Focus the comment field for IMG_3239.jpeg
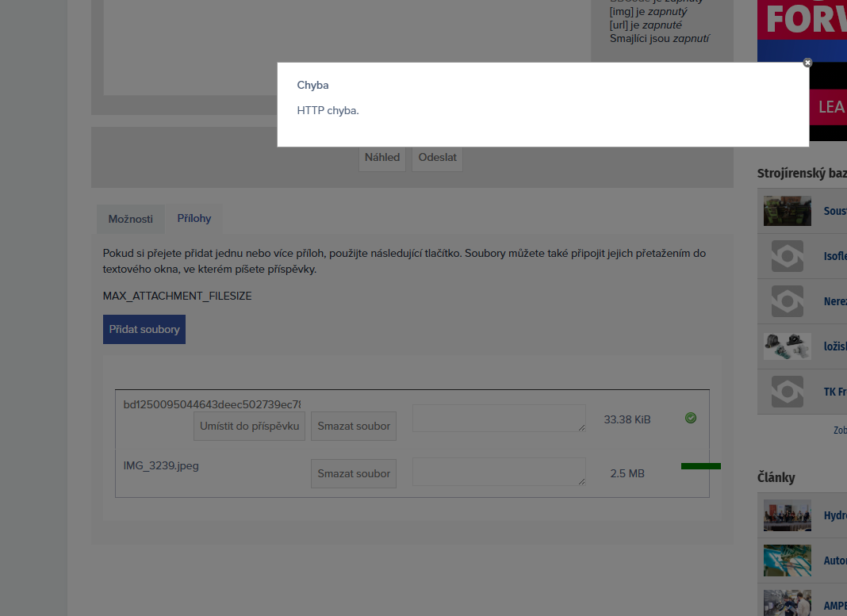Viewport: 847px width, 616px height. (x=499, y=471)
